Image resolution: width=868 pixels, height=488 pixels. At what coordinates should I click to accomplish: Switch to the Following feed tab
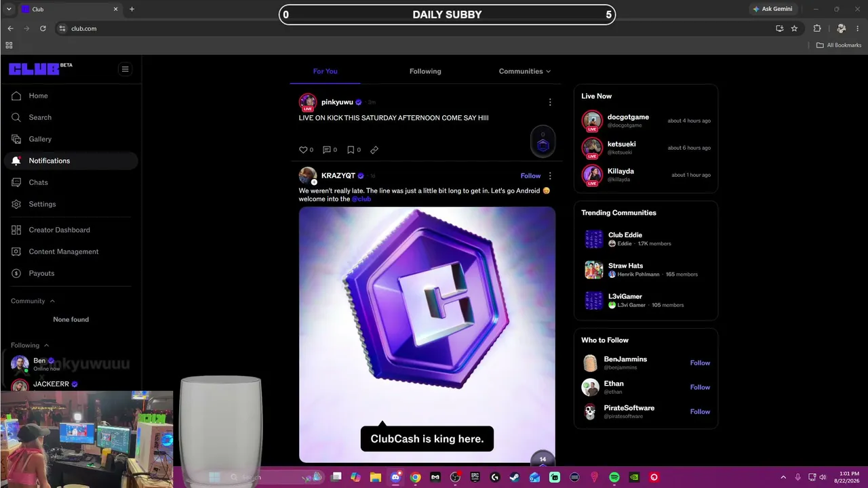[x=425, y=71]
